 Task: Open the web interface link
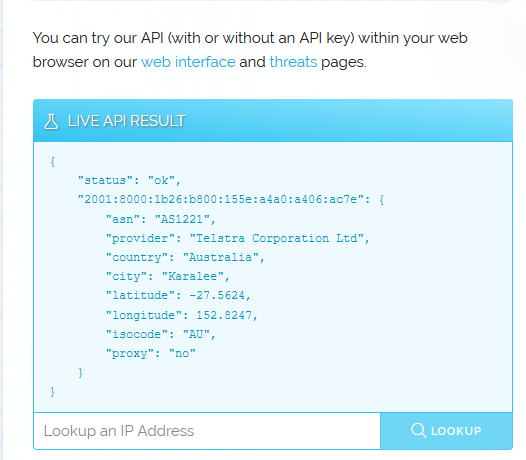[188, 62]
